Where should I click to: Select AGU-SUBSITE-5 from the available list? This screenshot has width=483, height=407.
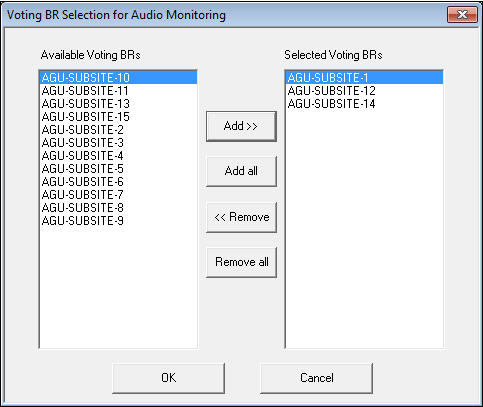pyautogui.click(x=118, y=169)
